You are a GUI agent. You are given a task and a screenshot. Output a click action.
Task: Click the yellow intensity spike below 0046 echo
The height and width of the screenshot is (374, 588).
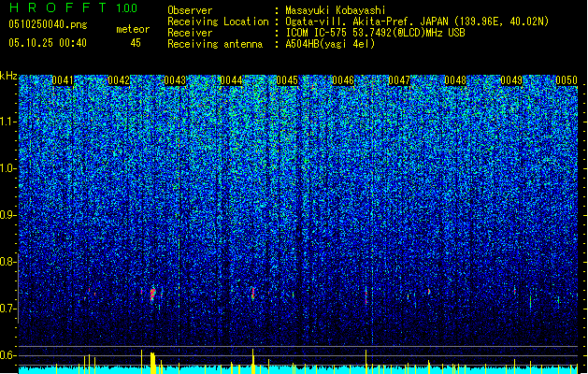coord(366,362)
